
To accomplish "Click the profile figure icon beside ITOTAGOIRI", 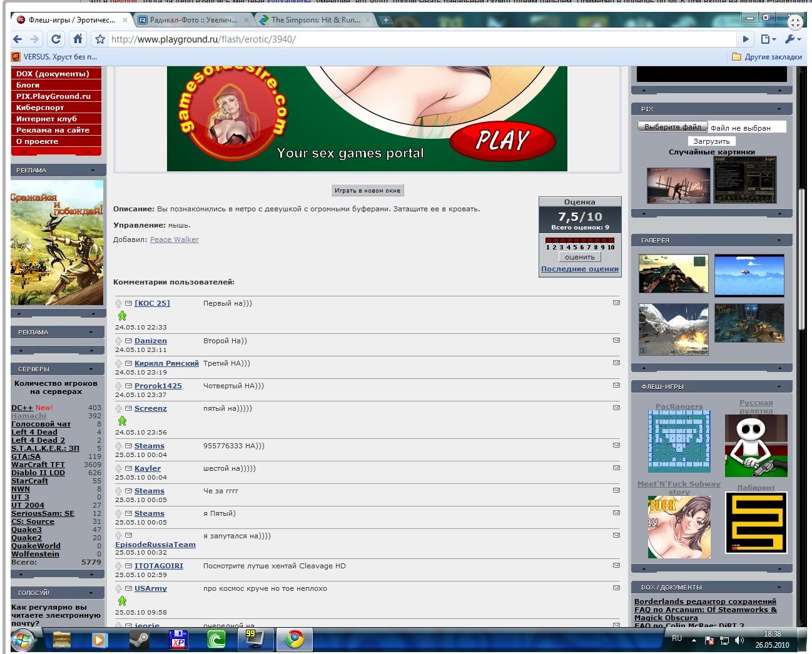I will [119, 566].
